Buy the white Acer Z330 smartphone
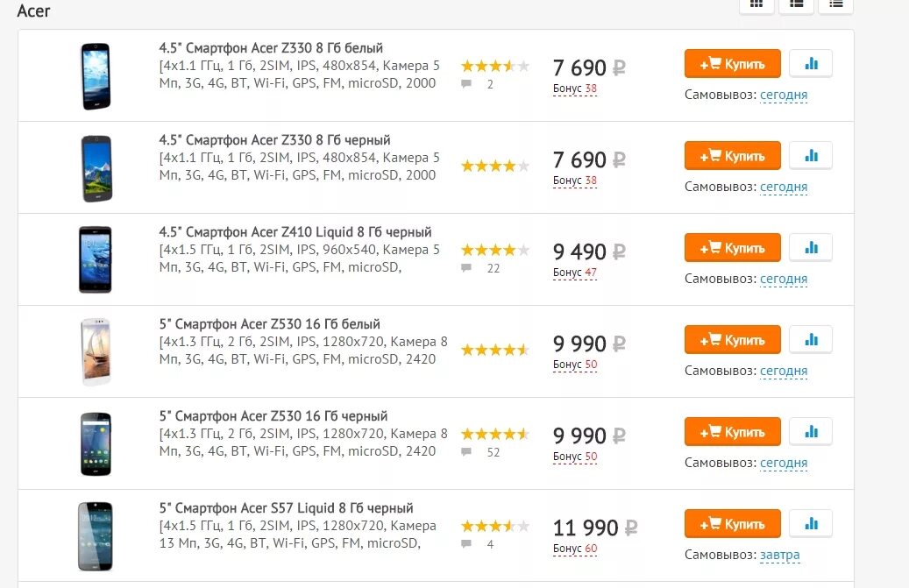This screenshot has height=588, width=909. (732, 64)
